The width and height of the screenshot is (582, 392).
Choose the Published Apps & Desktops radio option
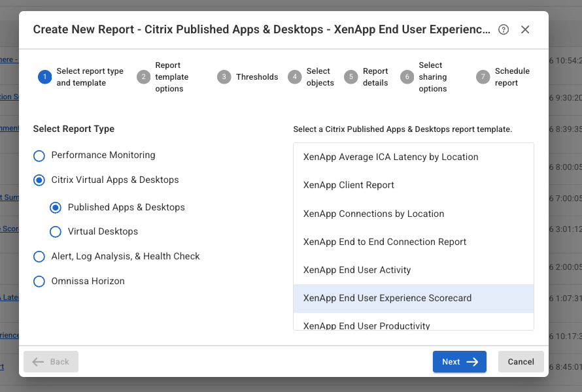click(x=56, y=208)
